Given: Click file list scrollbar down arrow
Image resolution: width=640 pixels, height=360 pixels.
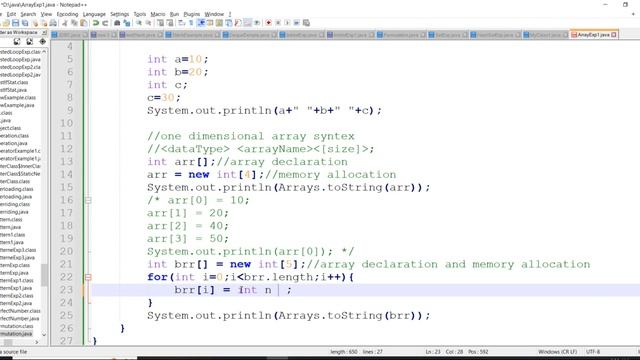Looking at the screenshot, I should (44, 335).
